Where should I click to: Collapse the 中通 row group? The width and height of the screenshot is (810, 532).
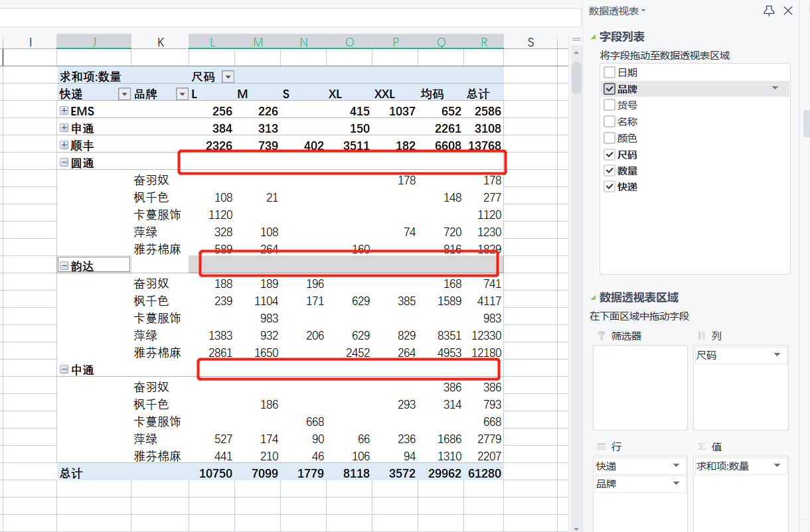click(64, 369)
